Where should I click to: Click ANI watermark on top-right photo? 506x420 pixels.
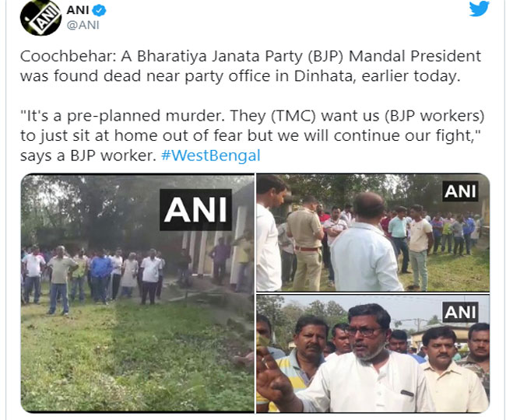click(x=460, y=191)
